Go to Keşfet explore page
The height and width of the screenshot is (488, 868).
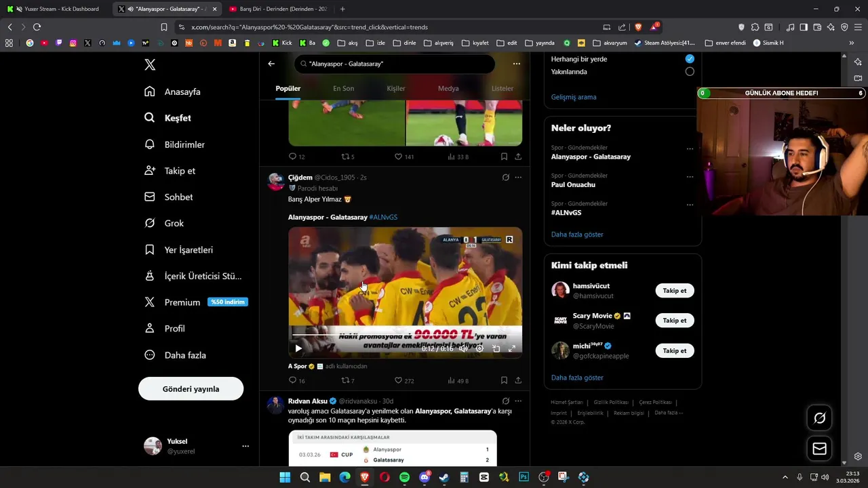167,118
